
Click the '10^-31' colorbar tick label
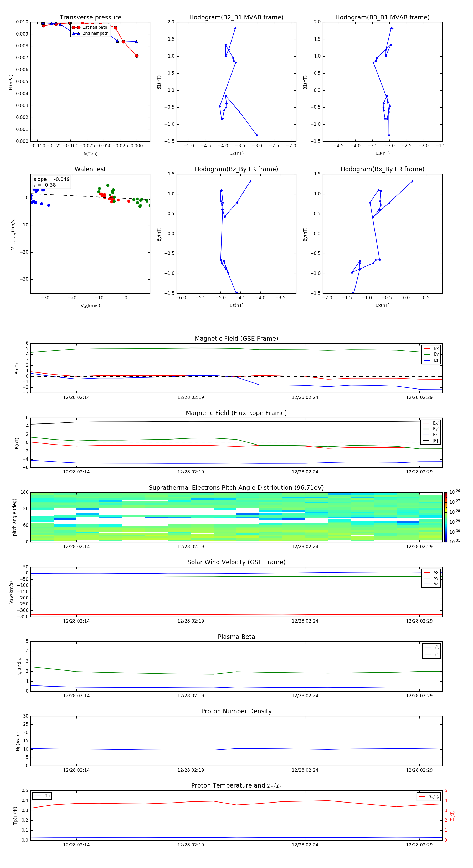click(455, 542)
